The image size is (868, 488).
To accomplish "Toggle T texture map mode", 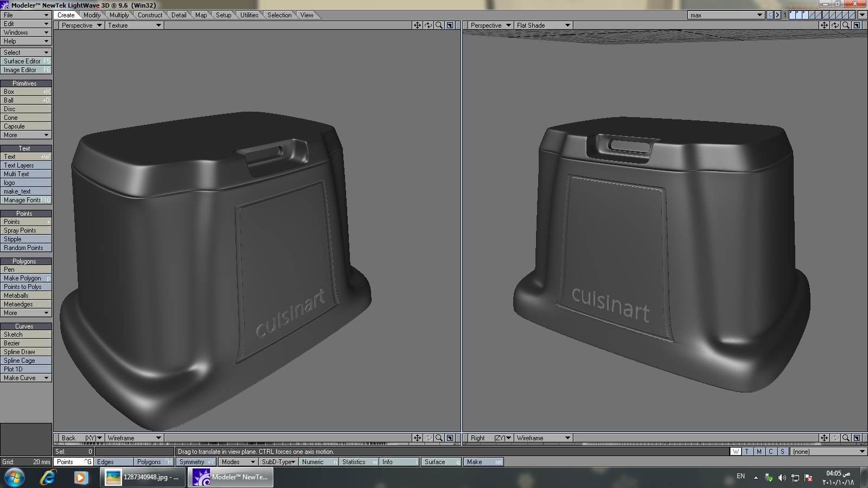I will click(x=747, y=452).
